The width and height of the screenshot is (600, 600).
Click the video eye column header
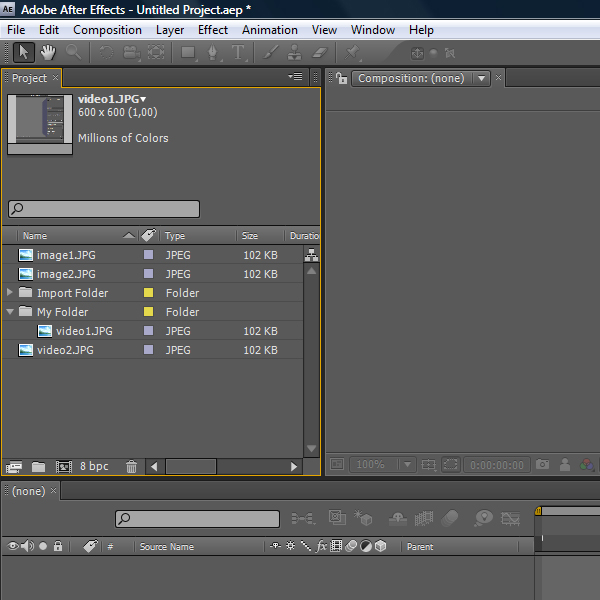point(13,546)
